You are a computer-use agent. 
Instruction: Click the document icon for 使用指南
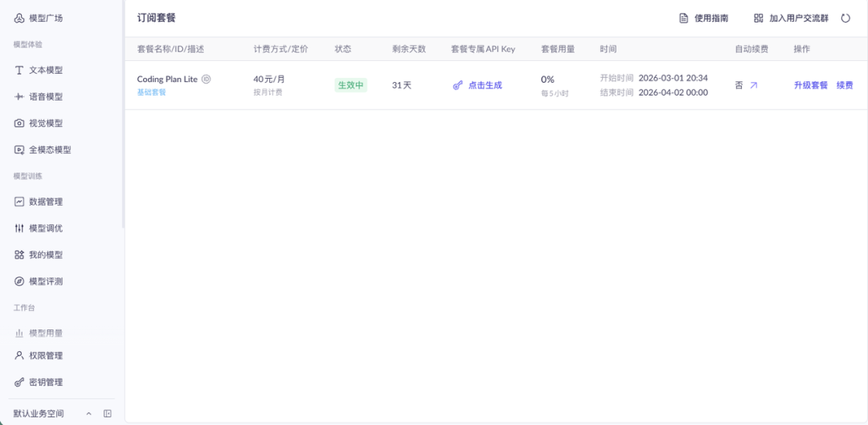pyautogui.click(x=684, y=18)
